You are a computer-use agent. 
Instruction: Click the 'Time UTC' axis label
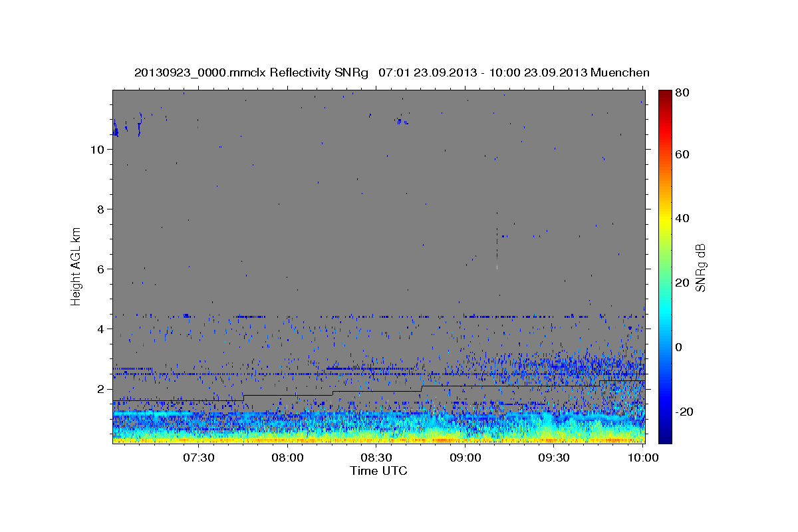[378, 471]
